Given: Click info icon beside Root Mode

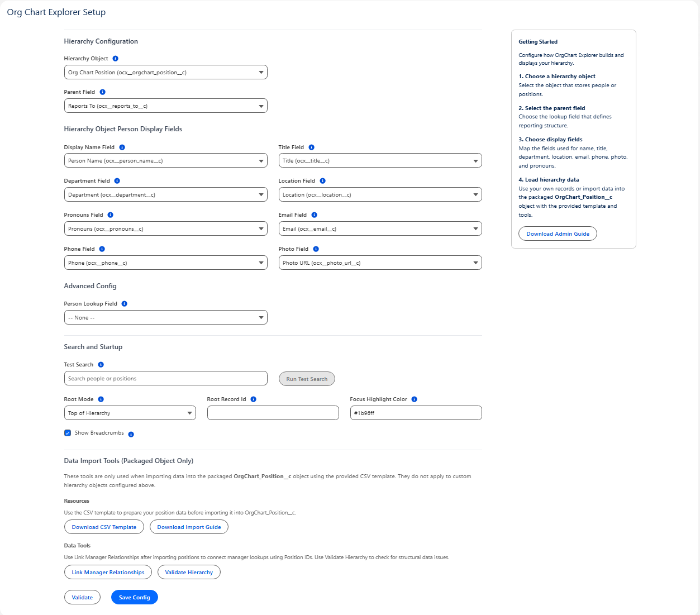Looking at the screenshot, I should (101, 399).
